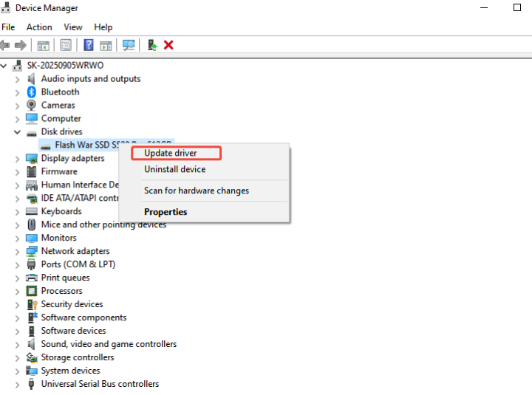Screen dimensions: 532x395
Task: Click the Processors chip icon
Action: [32, 291]
